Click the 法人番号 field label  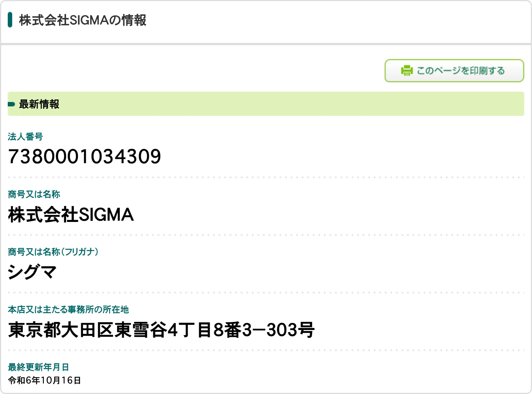pos(25,137)
